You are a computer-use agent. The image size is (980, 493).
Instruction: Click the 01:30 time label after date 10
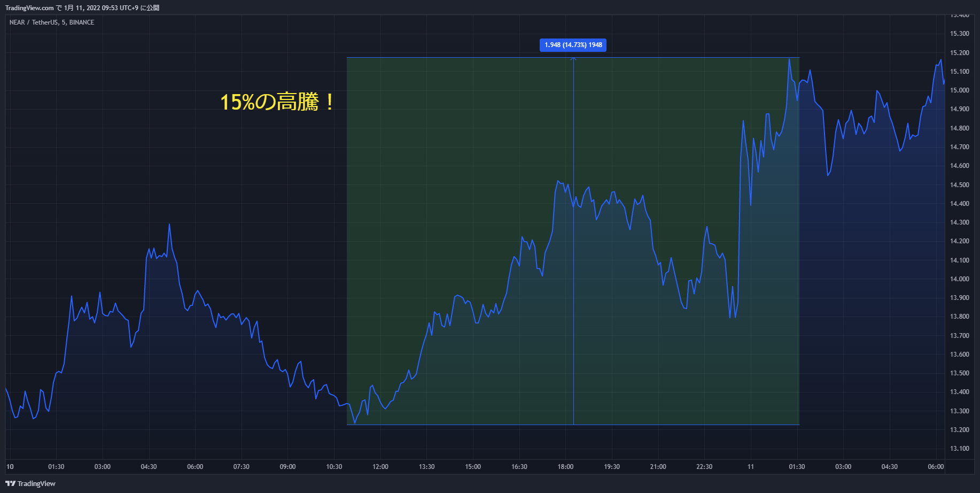[x=56, y=467]
